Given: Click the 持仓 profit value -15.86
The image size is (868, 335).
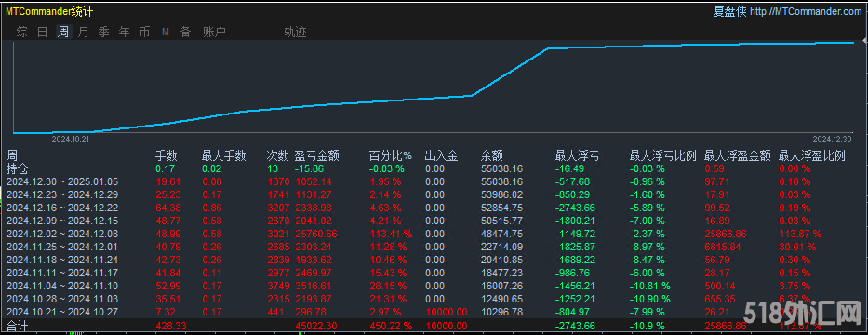Looking at the screenshot, I should click(x=309, y=167).
